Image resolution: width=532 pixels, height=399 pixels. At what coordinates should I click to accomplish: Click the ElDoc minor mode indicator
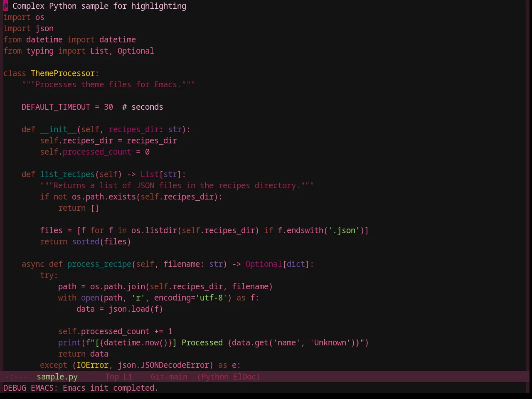tap(245, 377)
